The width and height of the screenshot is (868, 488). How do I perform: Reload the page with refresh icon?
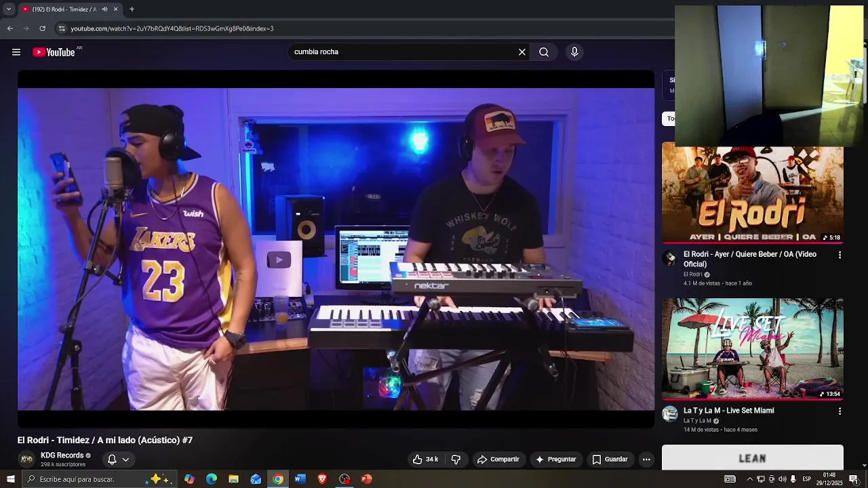click(x=42, y=28)
